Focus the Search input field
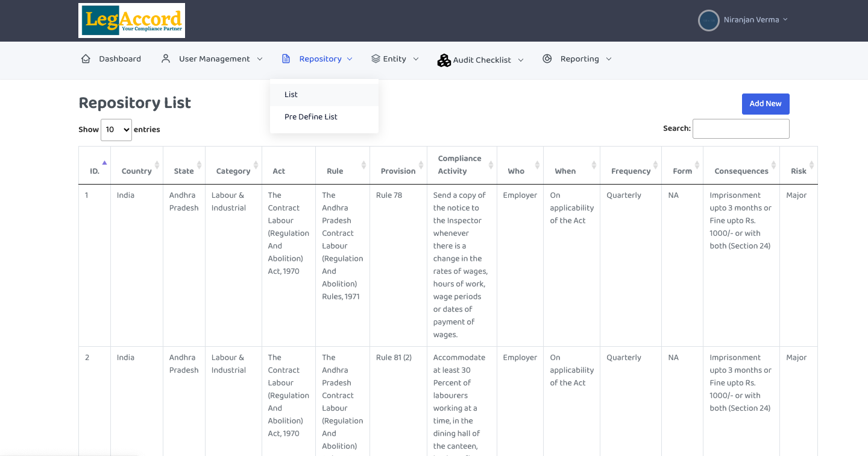868x456 pixels. click(741, 128)
